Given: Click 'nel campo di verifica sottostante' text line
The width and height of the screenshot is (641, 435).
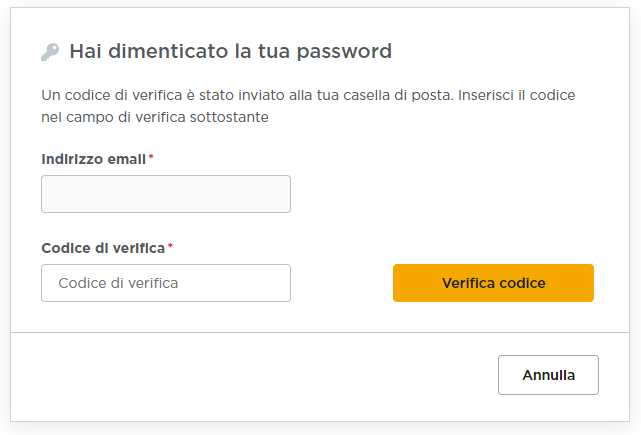Looking at the screenshot, I should coord(155,117).
